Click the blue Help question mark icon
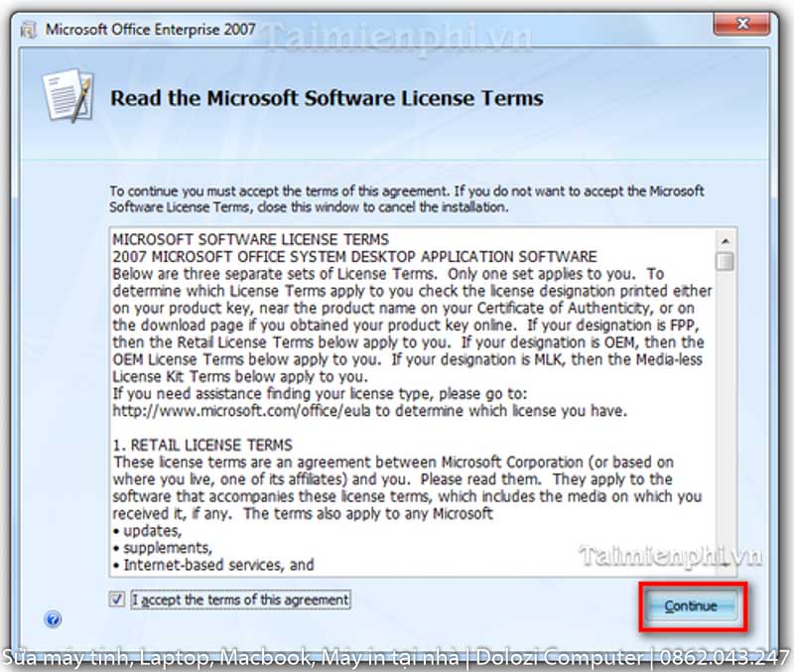794x672 pixels. tap(54, 619)
